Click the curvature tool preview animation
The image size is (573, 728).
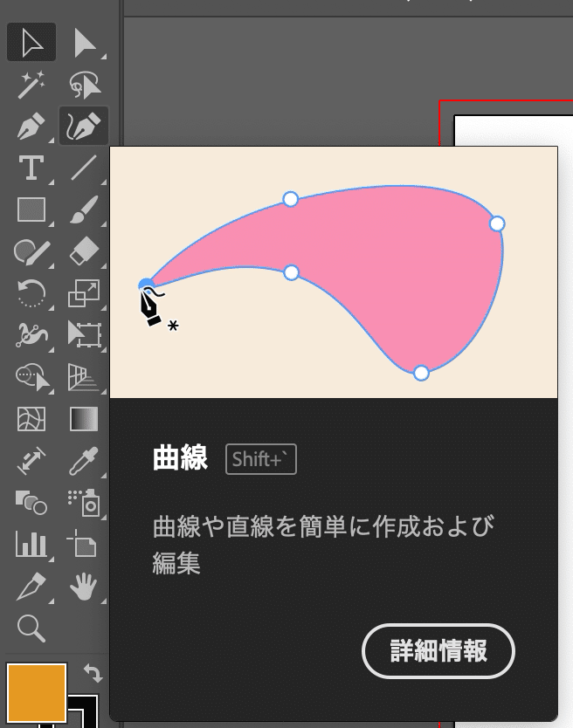pyautogui.click(x=334, y=272)
